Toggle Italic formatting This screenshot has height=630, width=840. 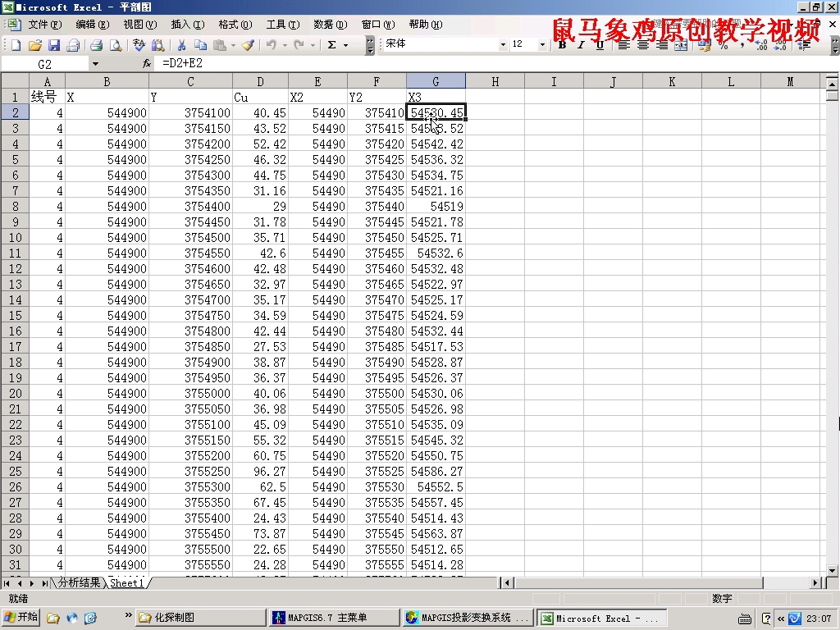581,46
